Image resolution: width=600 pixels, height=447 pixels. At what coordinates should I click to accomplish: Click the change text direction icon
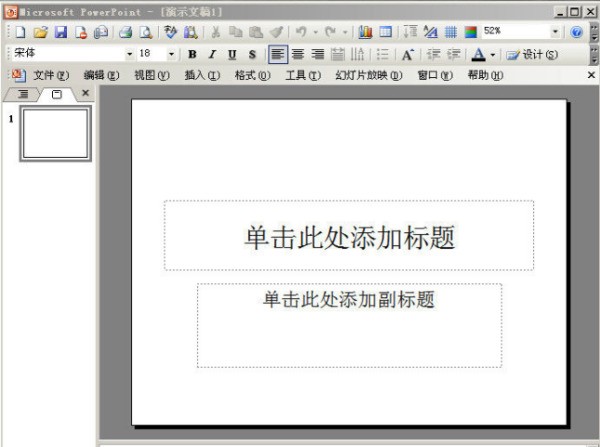tap(357, 54)
